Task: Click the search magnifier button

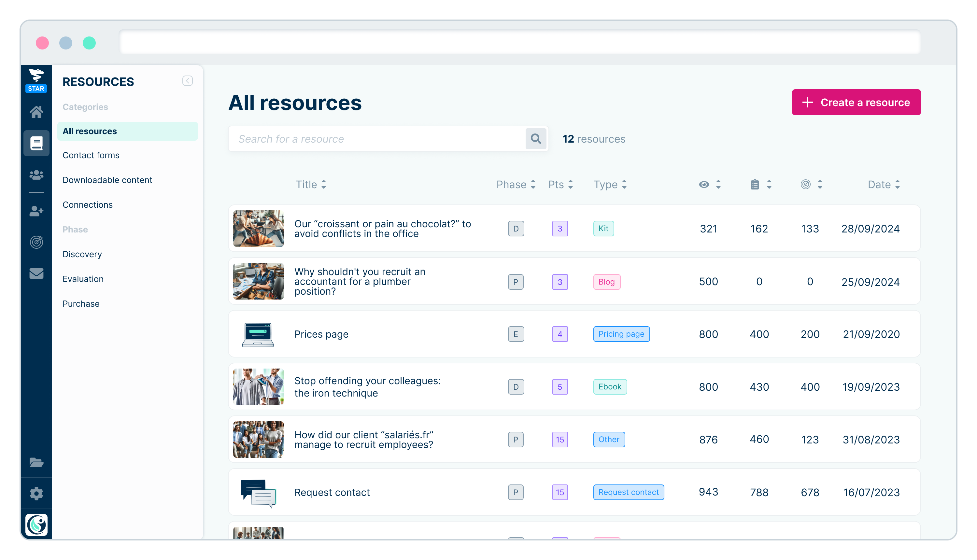Action: (535, 138)
